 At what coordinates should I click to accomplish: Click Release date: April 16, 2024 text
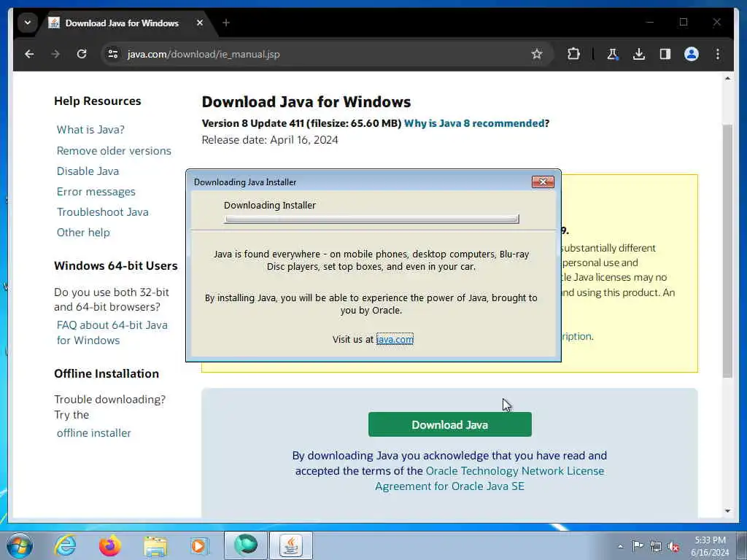click(x=270, y=140)
